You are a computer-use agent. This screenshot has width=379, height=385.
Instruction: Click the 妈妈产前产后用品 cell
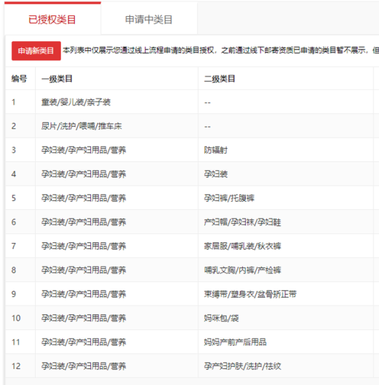tap(235, 342)
